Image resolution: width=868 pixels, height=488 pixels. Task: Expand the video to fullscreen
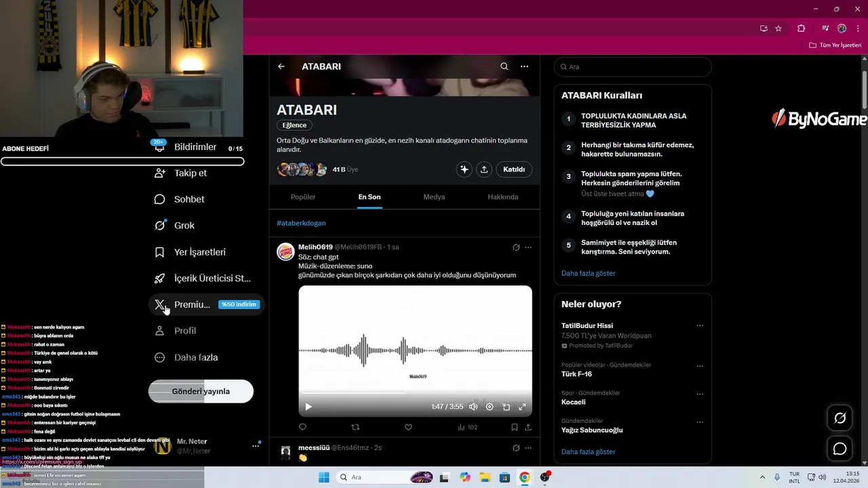pyautogui.click(x=522, y=407)
